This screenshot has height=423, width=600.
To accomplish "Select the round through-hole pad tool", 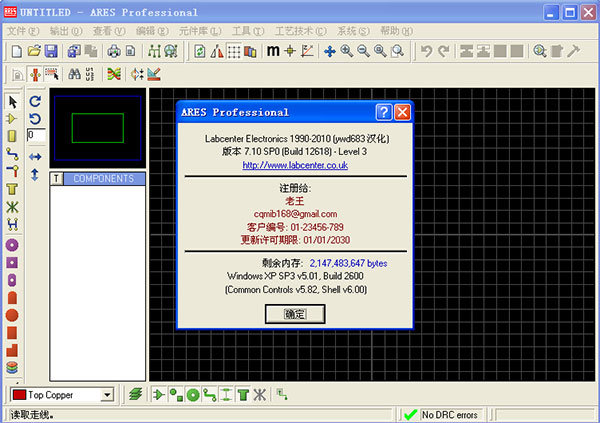I will [12, 245].
